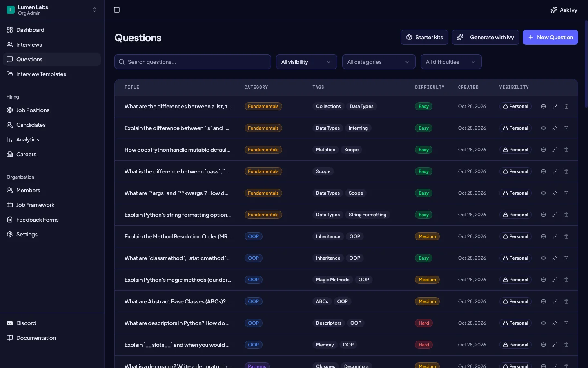
Task: Go to the Careers page
Action: 52,154
